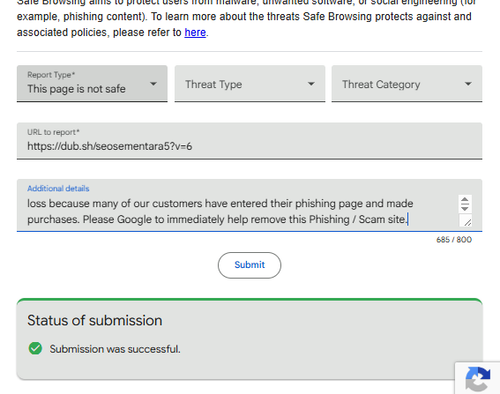Click the text area scroll up arrow
Viewport: 500px width, 394px height.
[x=465, y=200]
